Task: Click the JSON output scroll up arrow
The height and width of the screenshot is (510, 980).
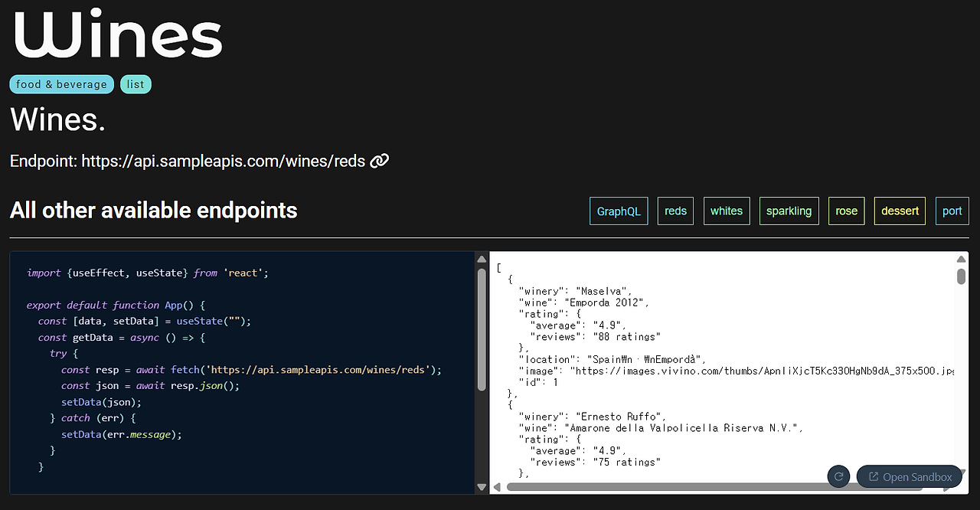Action: coord(961,260)
